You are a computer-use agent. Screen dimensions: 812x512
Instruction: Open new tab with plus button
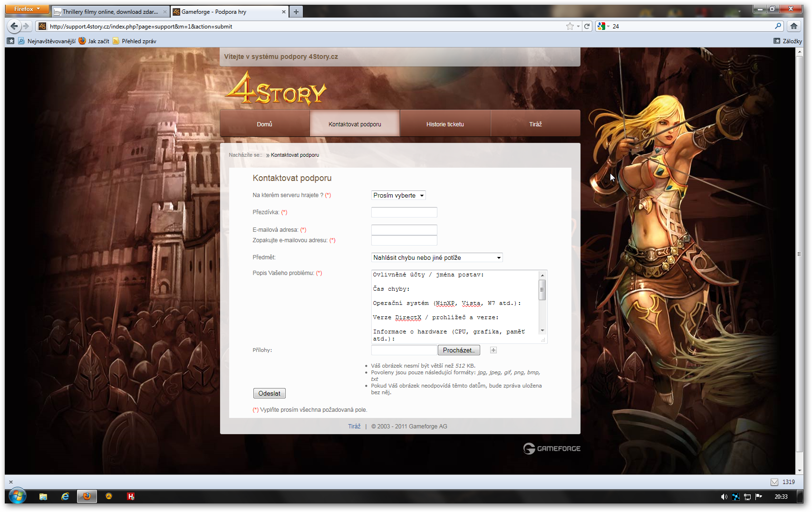296,12
